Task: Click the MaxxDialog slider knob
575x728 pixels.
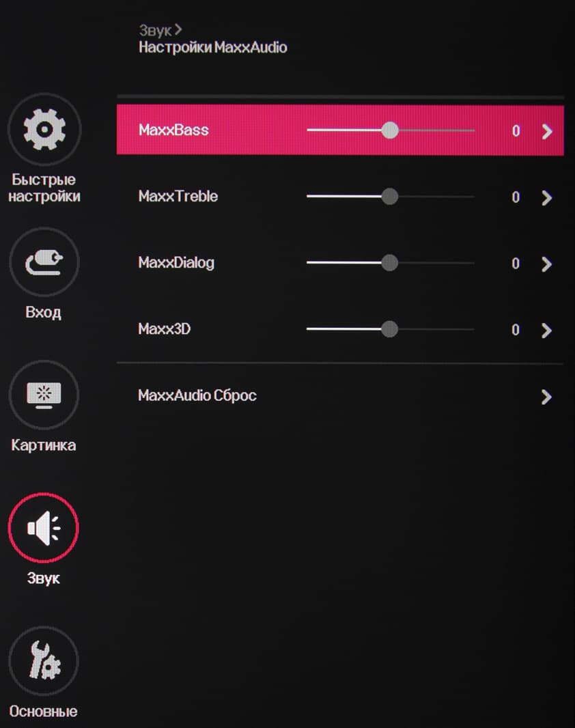Action: click(390, 263)
